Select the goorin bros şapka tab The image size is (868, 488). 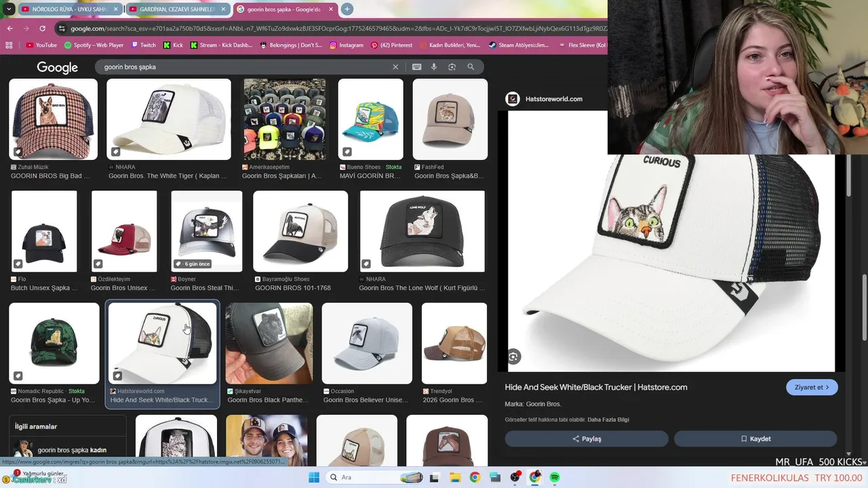(x=283, y=9)
